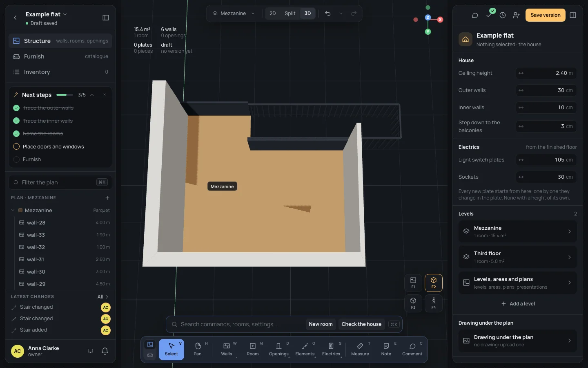
Task: Click the redo arrow icon
Action: pos(354,13)
